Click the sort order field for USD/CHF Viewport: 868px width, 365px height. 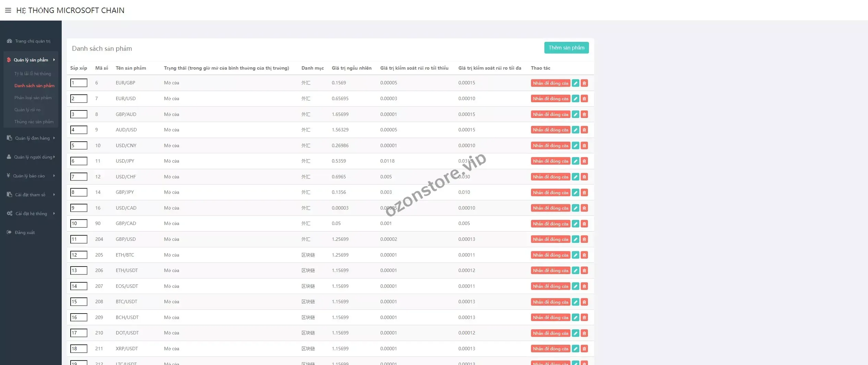tap(79, 177)
